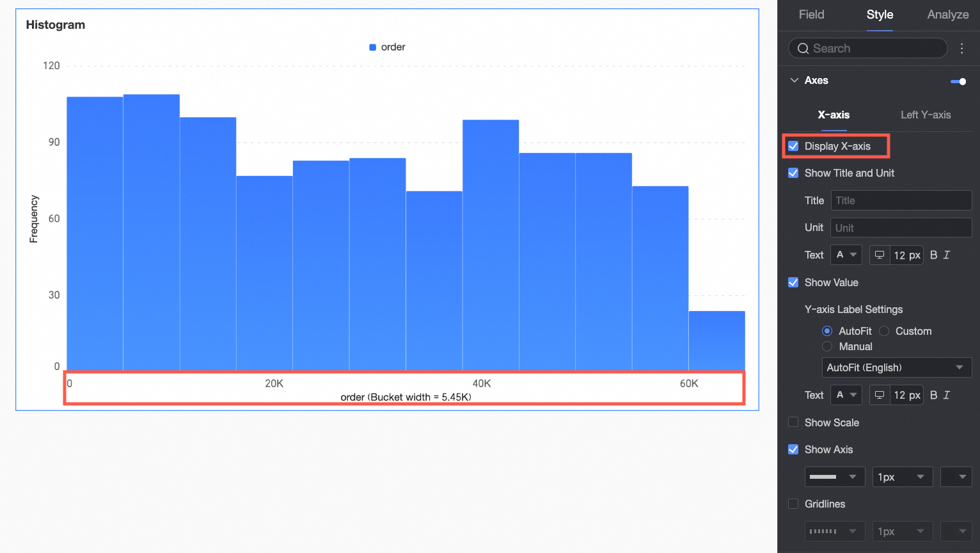980x553 pixels.
Task: Click the 60K x-axis tick label
Action: (x=689, y=383)
